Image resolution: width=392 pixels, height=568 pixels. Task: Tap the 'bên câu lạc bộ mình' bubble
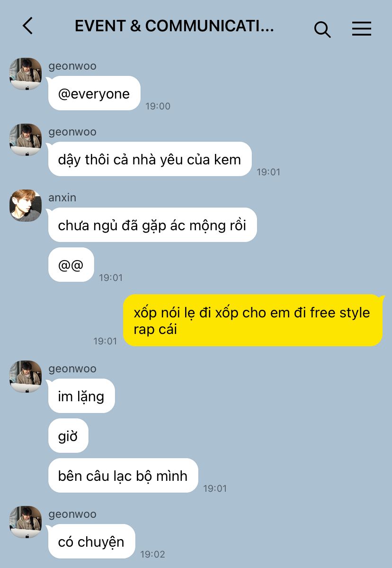point(123,476)
